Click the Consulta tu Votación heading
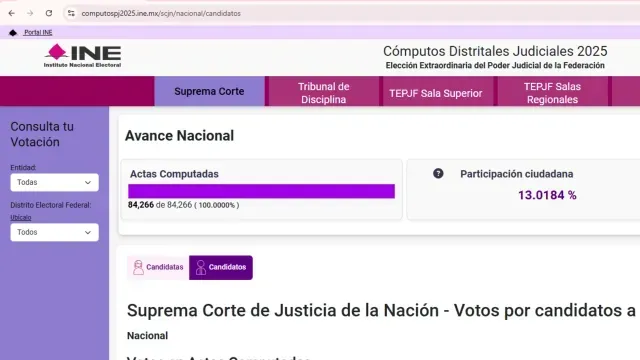Viewport: 640px width, 360px height. (x=42, y=134)
